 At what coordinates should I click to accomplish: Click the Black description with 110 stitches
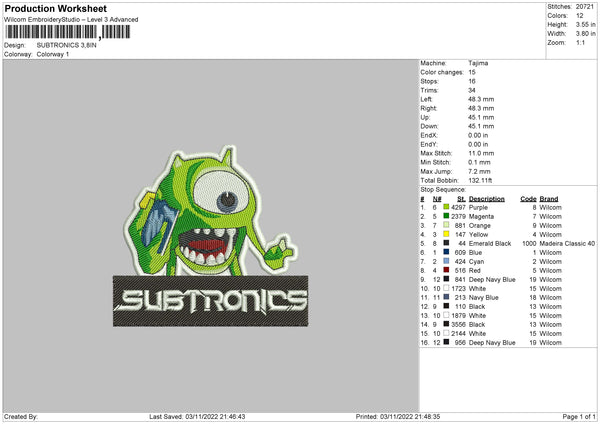tap(477, 307)
